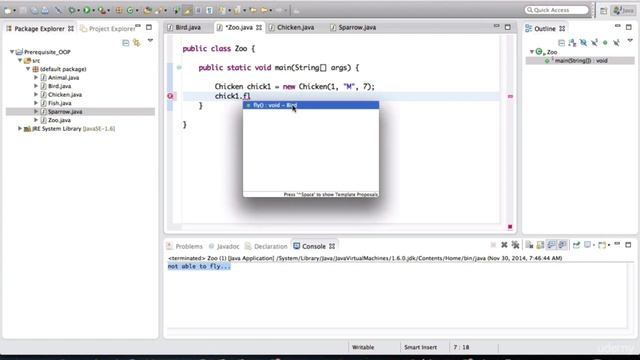Screen dimensions: 640x360
Task: Select Chicken.java in Package Explorer
Action: [65, 95]
